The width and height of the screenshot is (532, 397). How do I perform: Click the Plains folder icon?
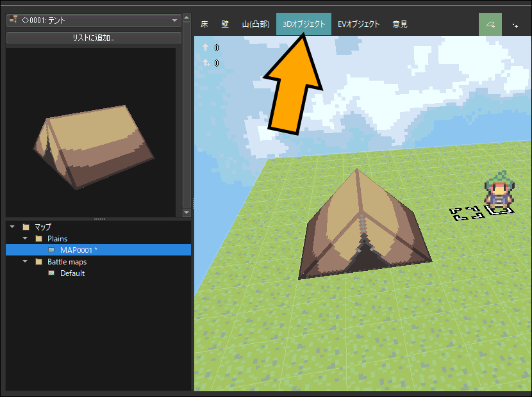(x=38, y=238)
